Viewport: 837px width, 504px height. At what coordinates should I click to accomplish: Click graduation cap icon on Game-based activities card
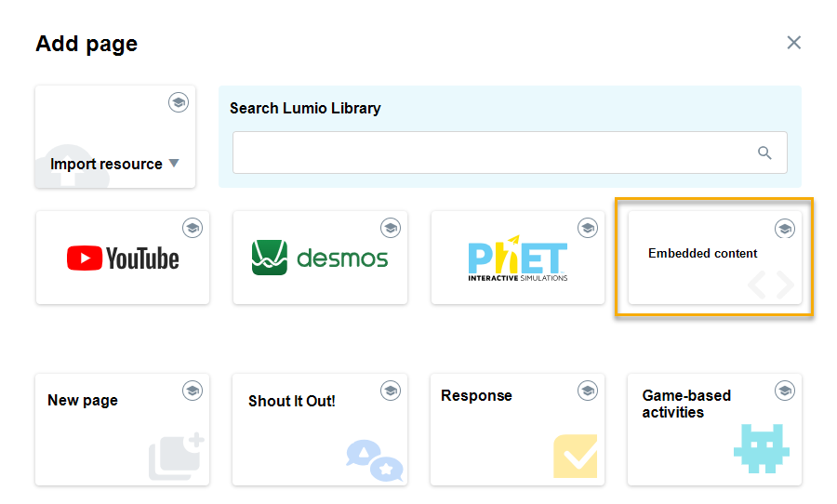coord(785,391)
